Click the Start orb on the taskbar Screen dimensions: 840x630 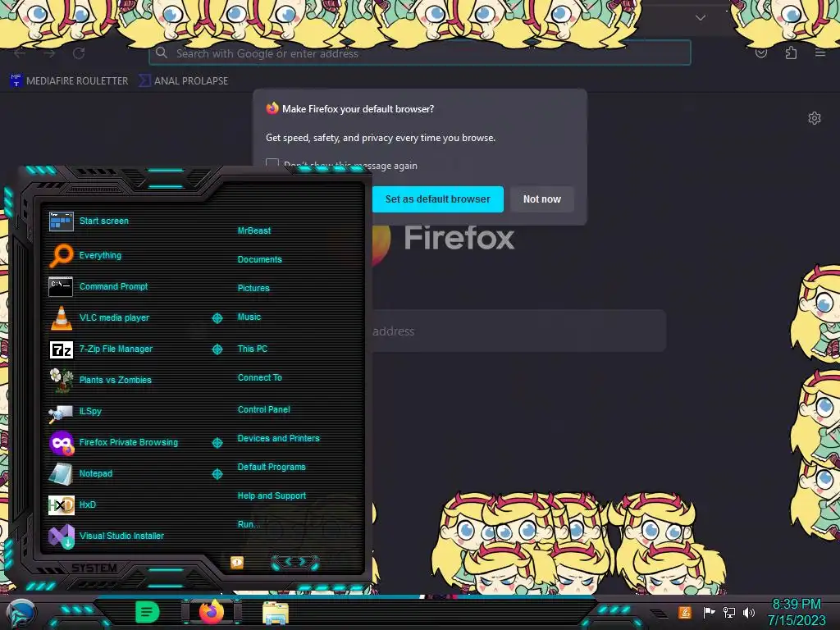pyautogui.click(x=21, y=613)
